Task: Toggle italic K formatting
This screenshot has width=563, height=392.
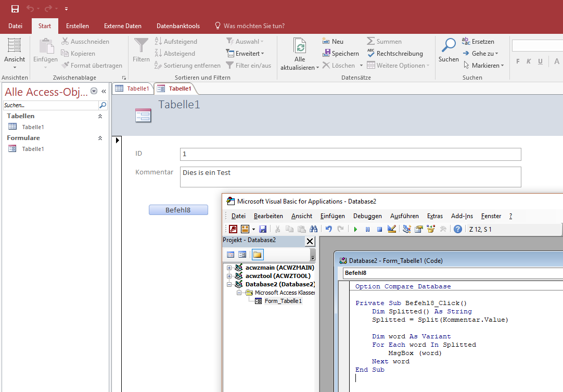Action: pos(529,61)
